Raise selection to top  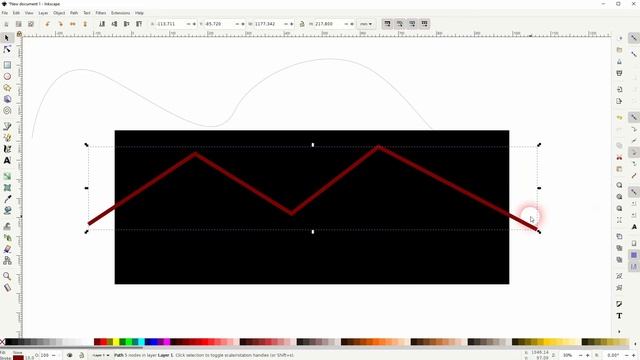[x=139, y=24]
